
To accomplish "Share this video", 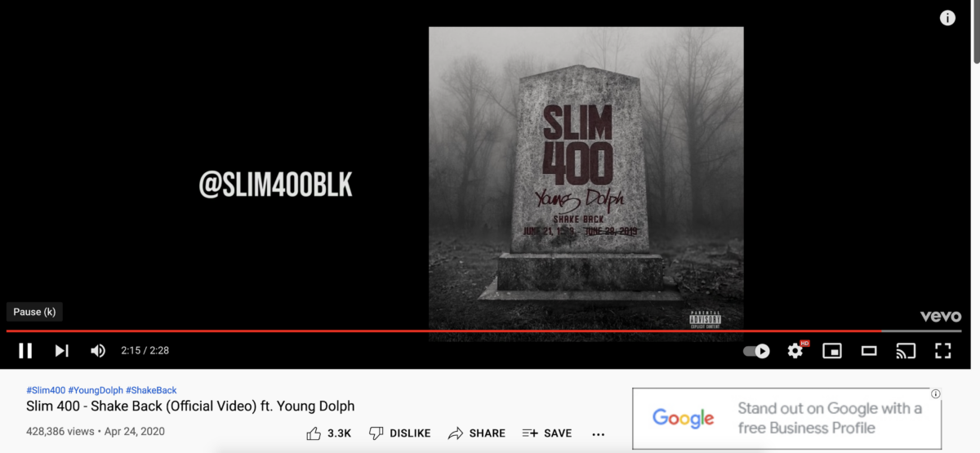I will pos(477,433).
